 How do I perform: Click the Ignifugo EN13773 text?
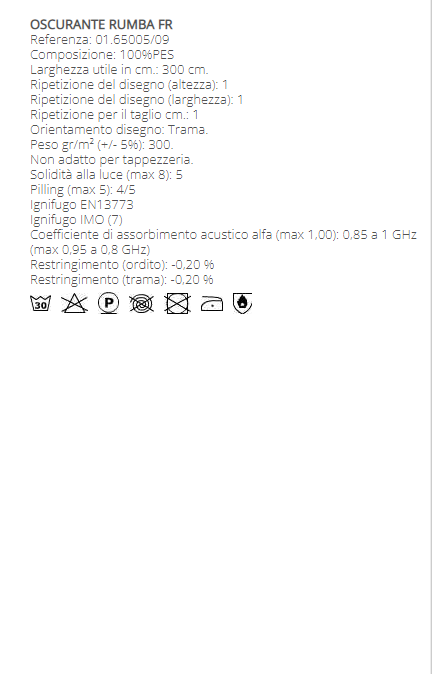(82, 205)
